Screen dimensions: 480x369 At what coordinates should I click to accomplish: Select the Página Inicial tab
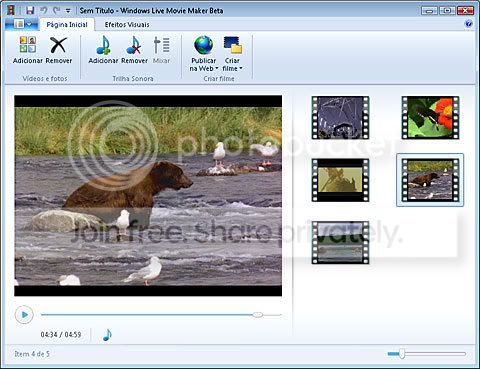(x=67, y=25)
